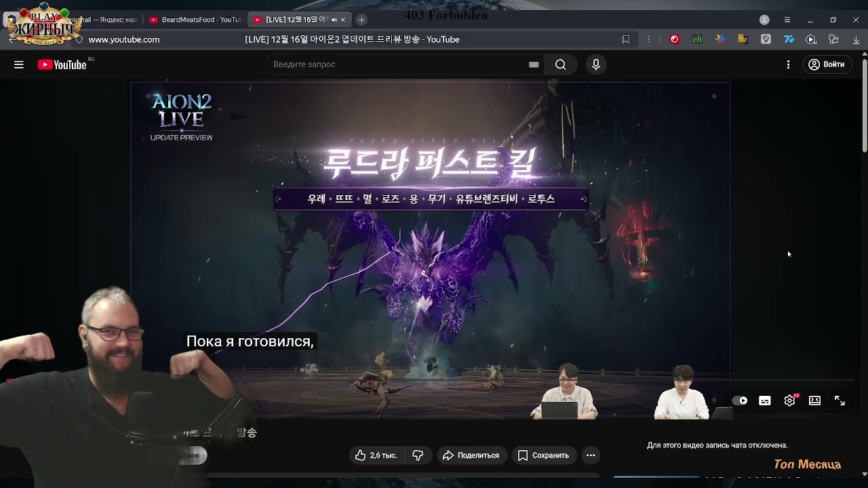868x488 pixels.
Task: Like the video with 2,6 тыс.
Action: tap(376, 455)
